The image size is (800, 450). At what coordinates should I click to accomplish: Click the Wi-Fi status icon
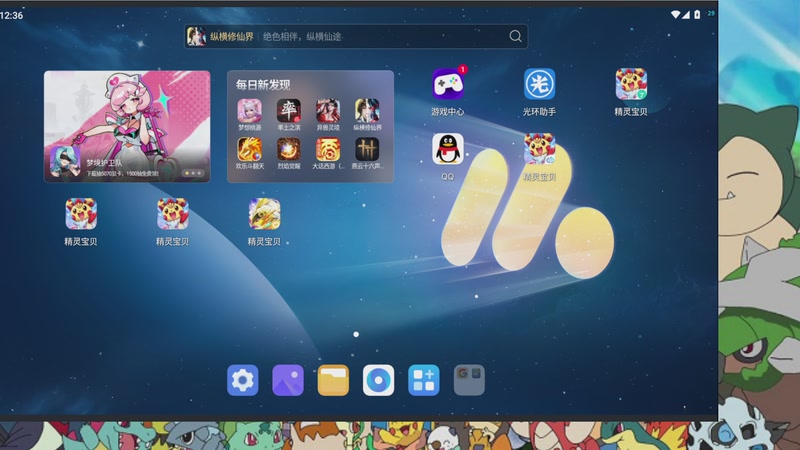[675, 15]
